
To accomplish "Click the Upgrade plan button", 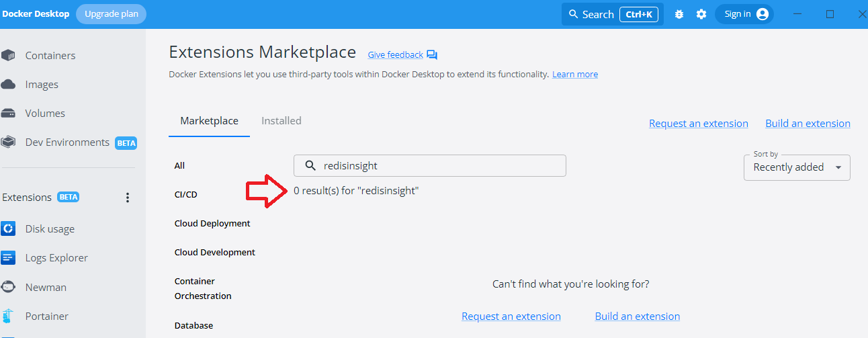I will click(x=111, y=14).
